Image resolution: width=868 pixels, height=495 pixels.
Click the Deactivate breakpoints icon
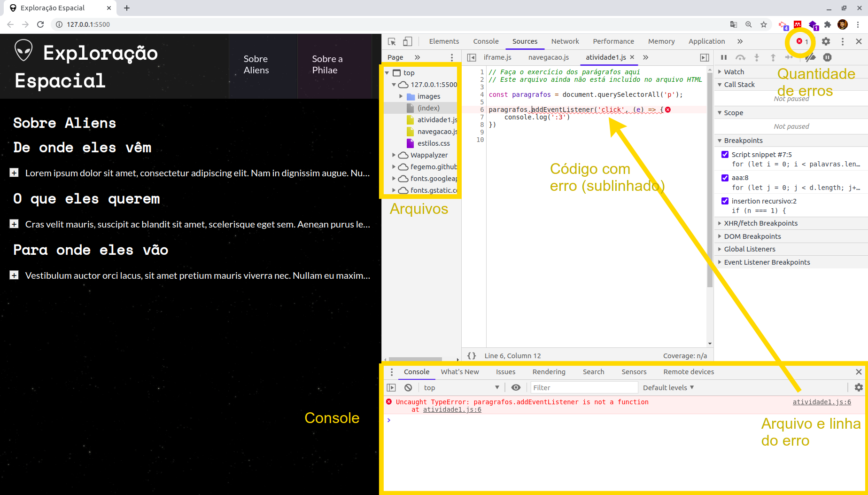810,57
